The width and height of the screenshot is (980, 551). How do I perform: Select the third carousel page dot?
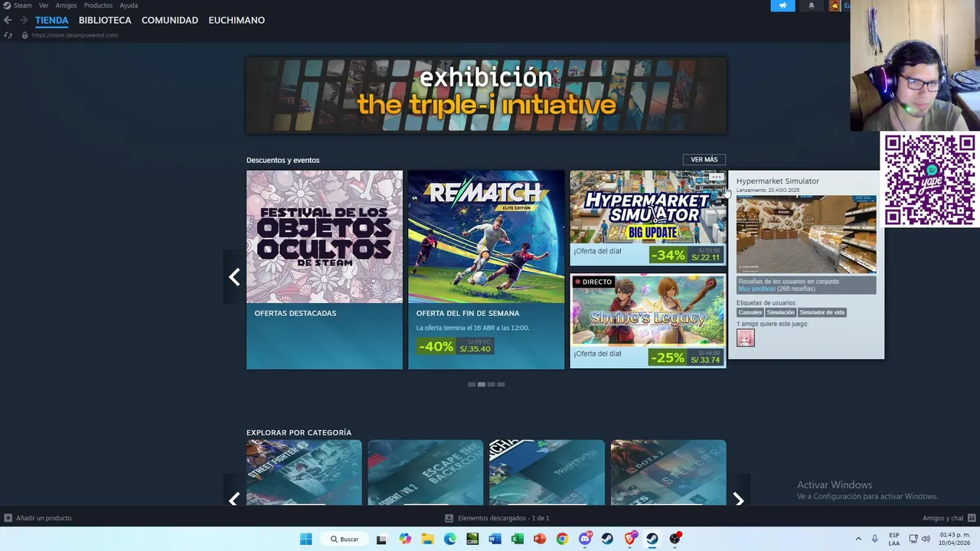click(492, 384)
